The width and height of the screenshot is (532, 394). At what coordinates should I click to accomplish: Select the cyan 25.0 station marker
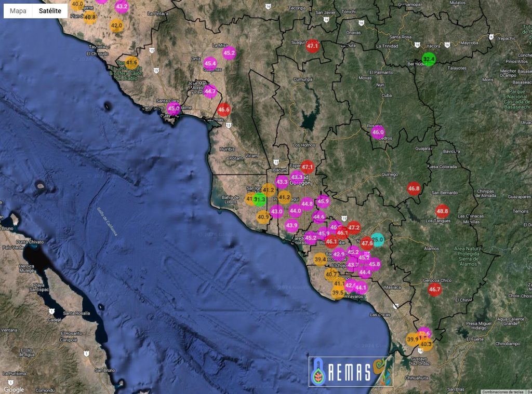click(x=378, y=240)
